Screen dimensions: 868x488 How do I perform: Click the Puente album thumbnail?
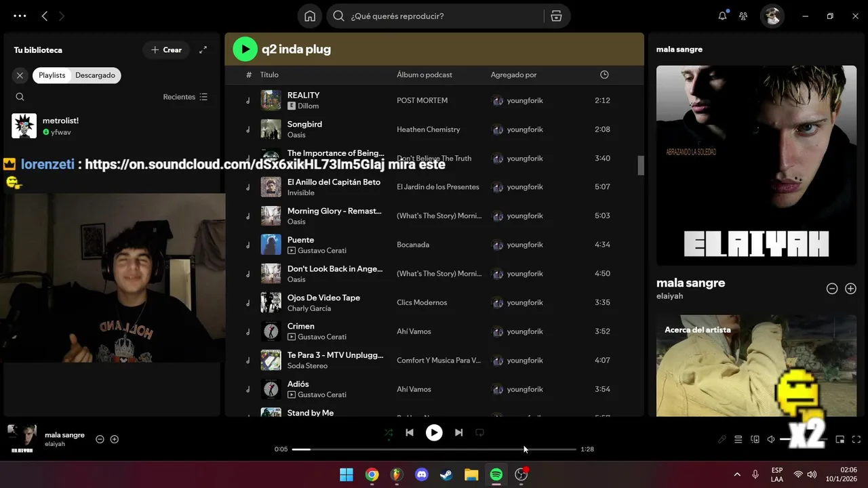click(271, 245)
